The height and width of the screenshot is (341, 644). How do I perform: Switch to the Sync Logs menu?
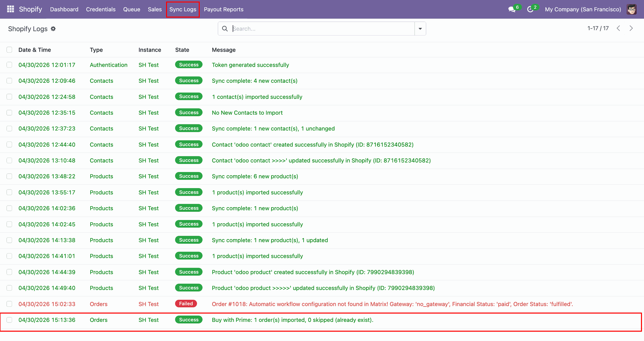point(183,9)
